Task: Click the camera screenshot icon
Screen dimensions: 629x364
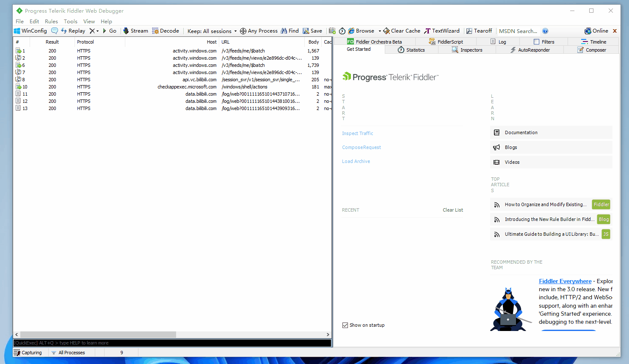Action: coord(332,31)
